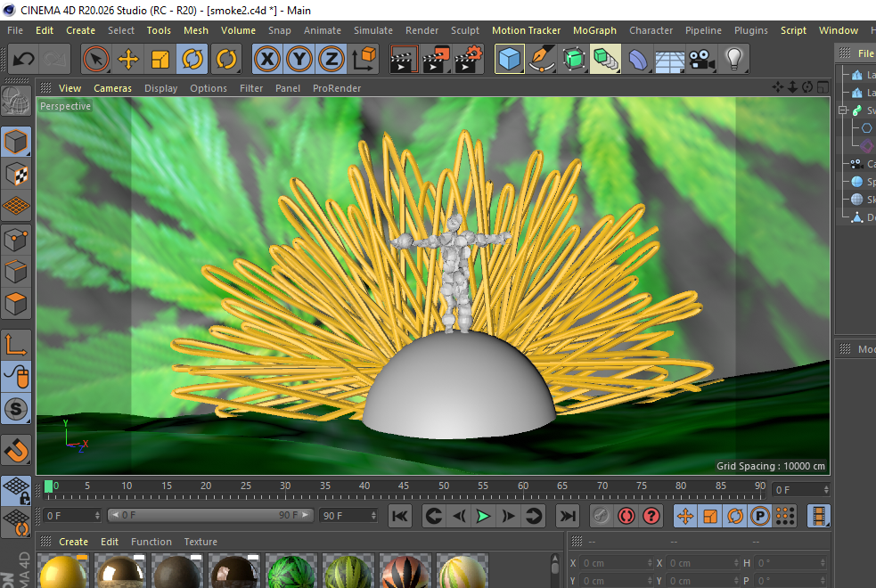The height and width of the screenshot is (588, 876).
Task: Click the end frame 90 F field
Action: point(348,516)
